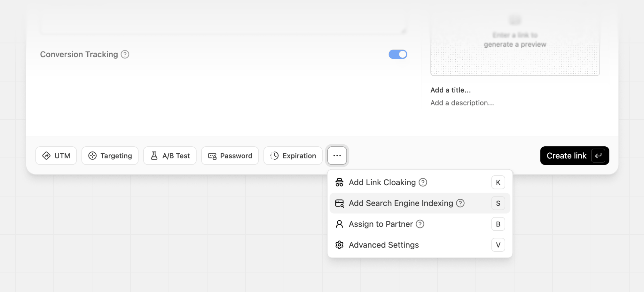Collapse the three-dot more options menu
This screenshot has height=292, width=644.
(337, 156)
